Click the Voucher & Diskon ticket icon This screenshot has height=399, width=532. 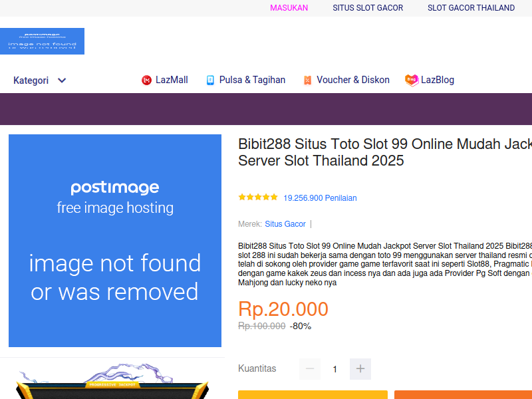[307, 80]
